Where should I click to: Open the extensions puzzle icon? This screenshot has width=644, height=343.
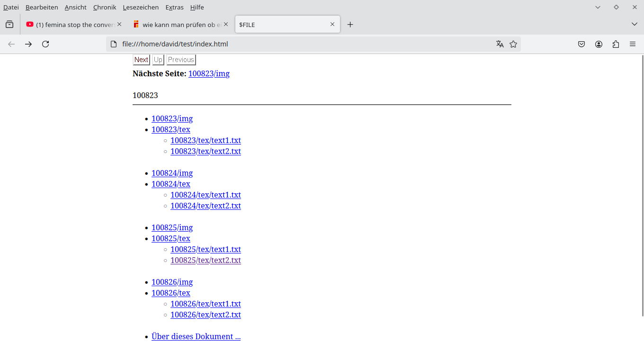tap(616, 44)
